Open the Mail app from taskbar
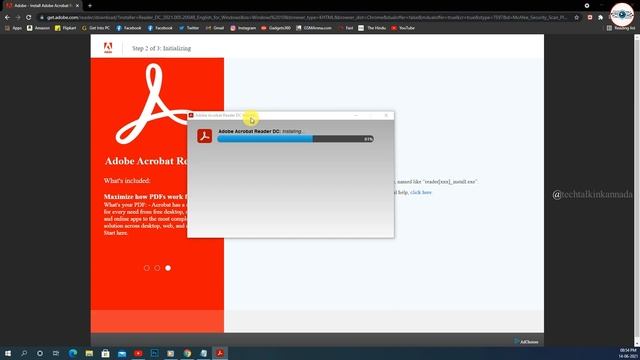 pyautogui.click(x=122, y=353)
